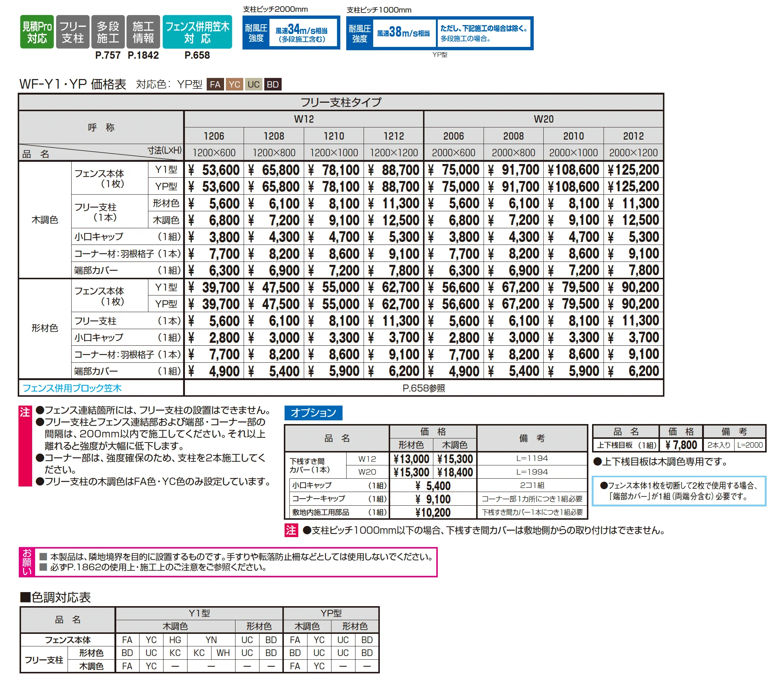
Task: Click the WF-Y1・YP 価格表 title
Action: tap(72, 84)
